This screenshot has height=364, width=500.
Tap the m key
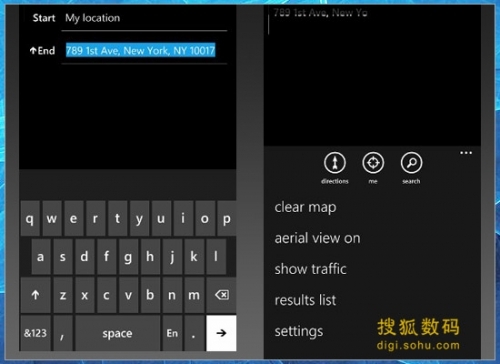(x=194, y=295)
